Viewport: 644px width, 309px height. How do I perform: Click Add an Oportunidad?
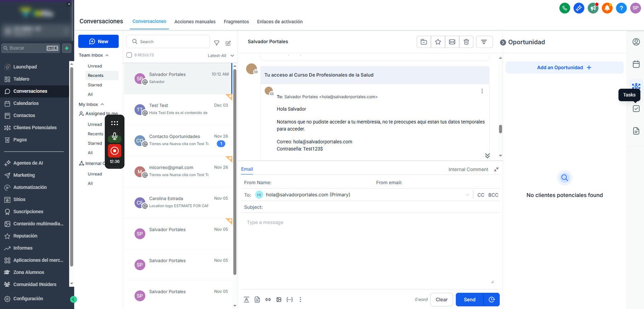click(x=564, y=67)
